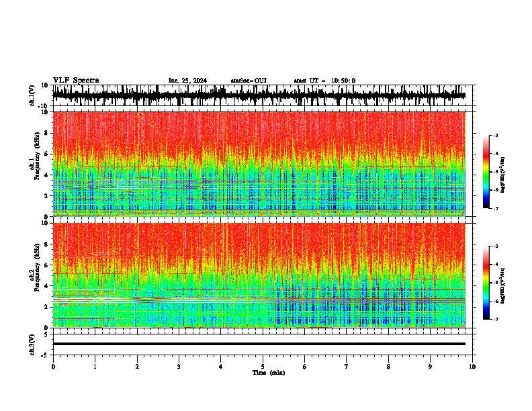Click the "-3" value atop ch.1 color bar
Viewport: 532px width, 411px height.
(x=496, y=135)
